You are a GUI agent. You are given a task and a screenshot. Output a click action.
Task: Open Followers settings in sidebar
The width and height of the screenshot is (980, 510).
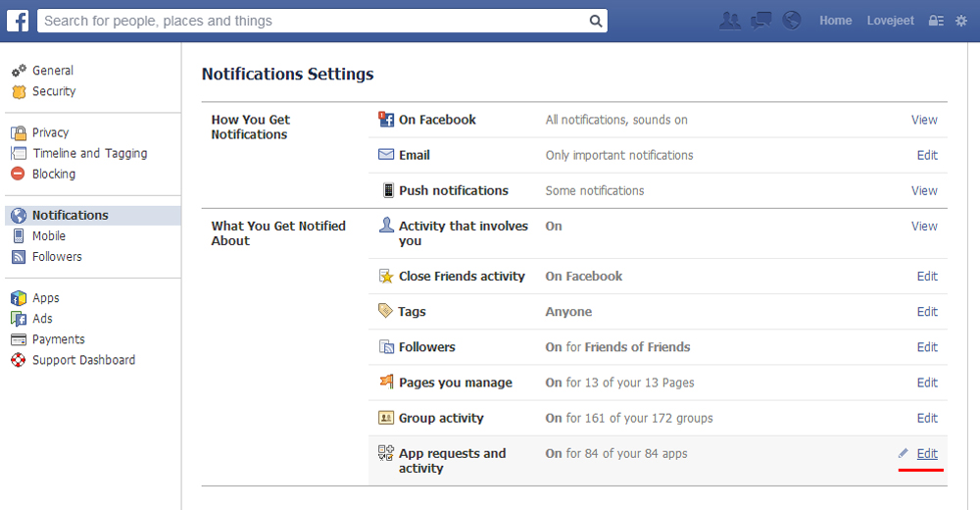pos(57,257)
